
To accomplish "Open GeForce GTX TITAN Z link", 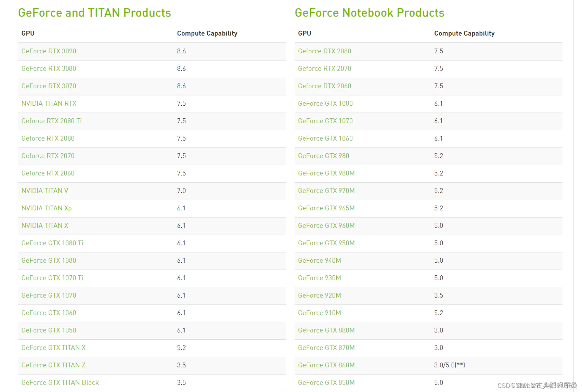I will pyautogui.click(x=53, y=365).
